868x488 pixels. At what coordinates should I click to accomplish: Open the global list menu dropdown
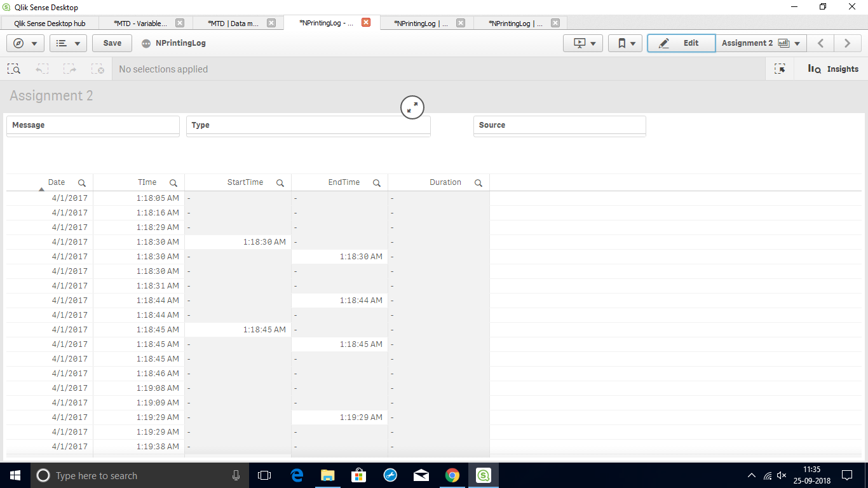(68, 43)
